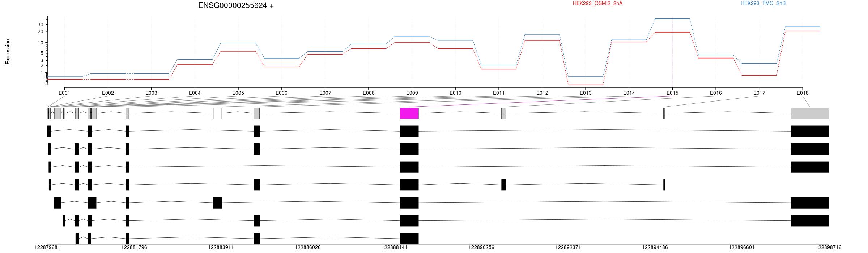Click genomic coordinate 122888141
The width and height of the screenshot is (868, 253).
click(395, 248)
